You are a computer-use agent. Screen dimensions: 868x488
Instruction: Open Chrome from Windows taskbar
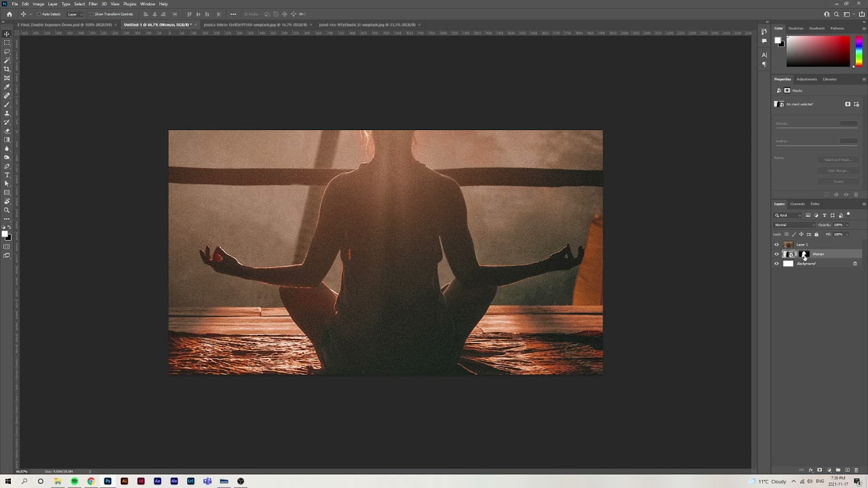pyautogui.click(x=91, y=481)
